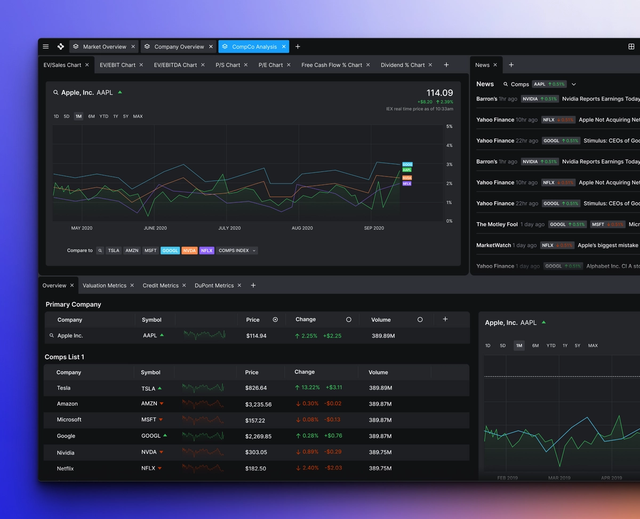Click the 114.09 price in chart header
The height and width of the screenshot is (519, 640).
[440, 93]
